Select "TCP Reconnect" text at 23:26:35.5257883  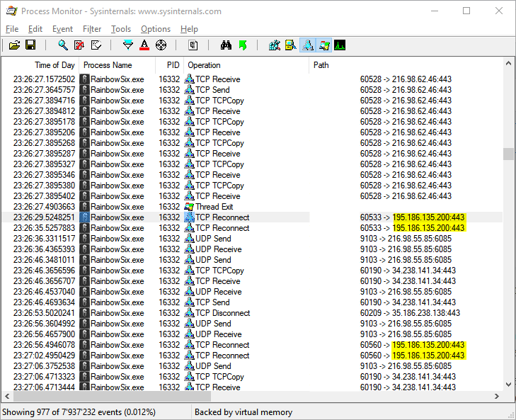pyautogui.click(x=222, y=228)
